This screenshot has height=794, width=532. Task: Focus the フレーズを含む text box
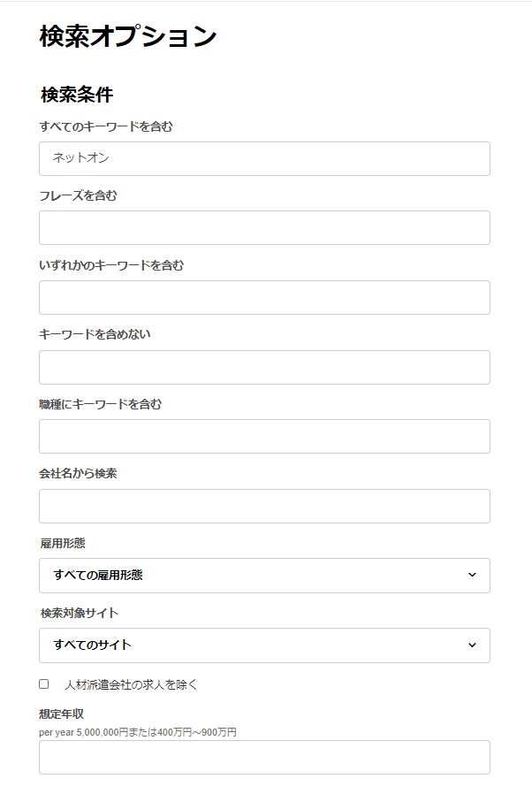pos(264,228)
